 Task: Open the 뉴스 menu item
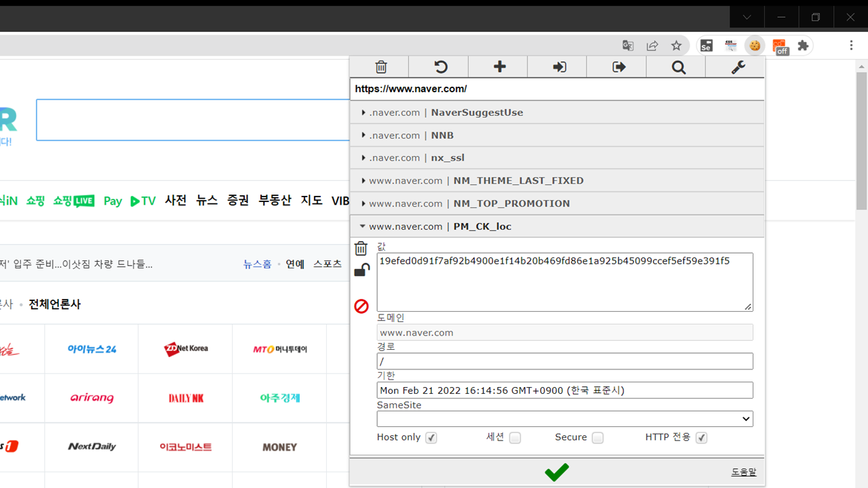[x=207, y=201]
